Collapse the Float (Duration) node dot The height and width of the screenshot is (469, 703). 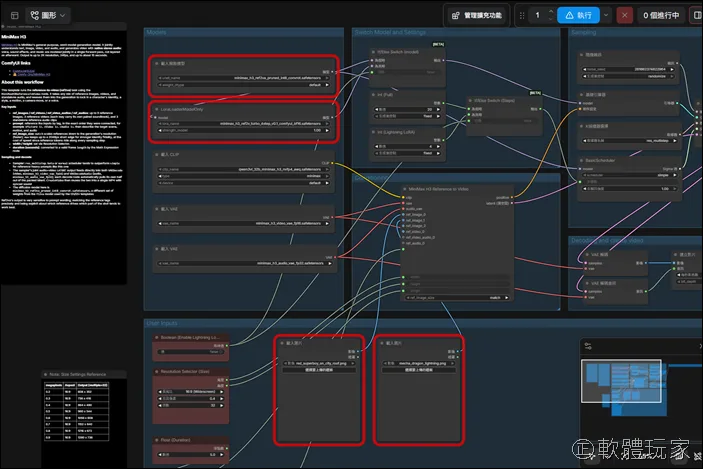coord(157,440)
